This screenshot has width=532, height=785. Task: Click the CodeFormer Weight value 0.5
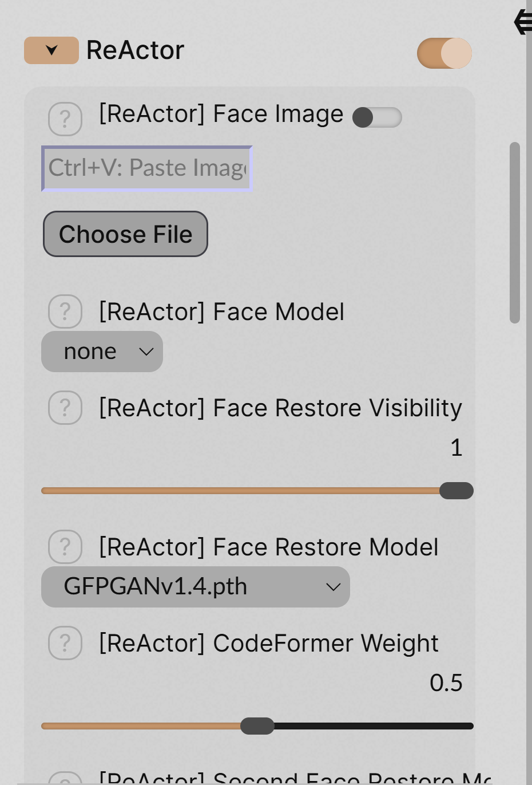point(447,683)
